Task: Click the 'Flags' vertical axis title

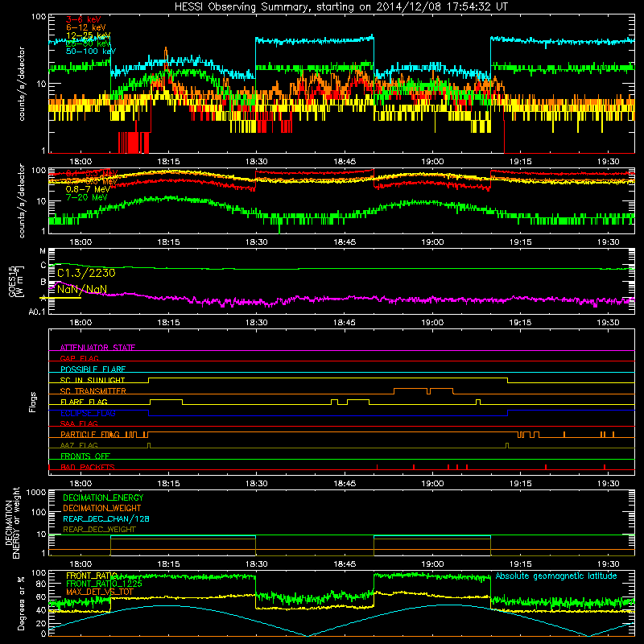Action: [33, 402]
